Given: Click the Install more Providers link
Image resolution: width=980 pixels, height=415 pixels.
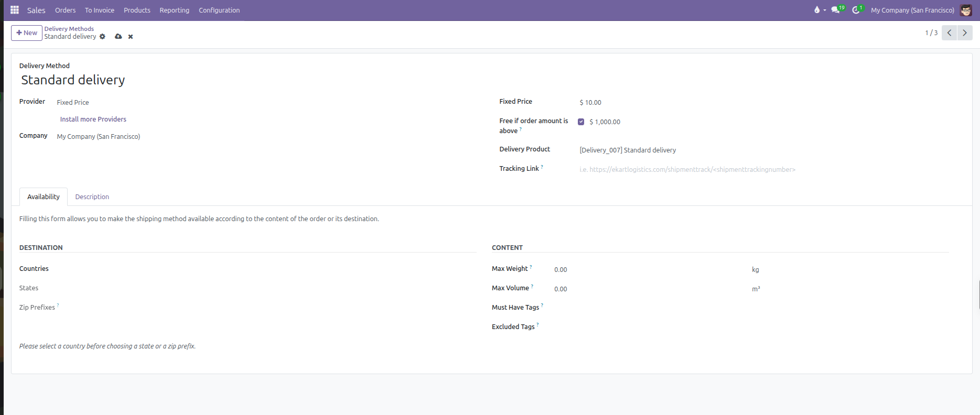Looking at the screenshot, I should click(x=93, y=119).
